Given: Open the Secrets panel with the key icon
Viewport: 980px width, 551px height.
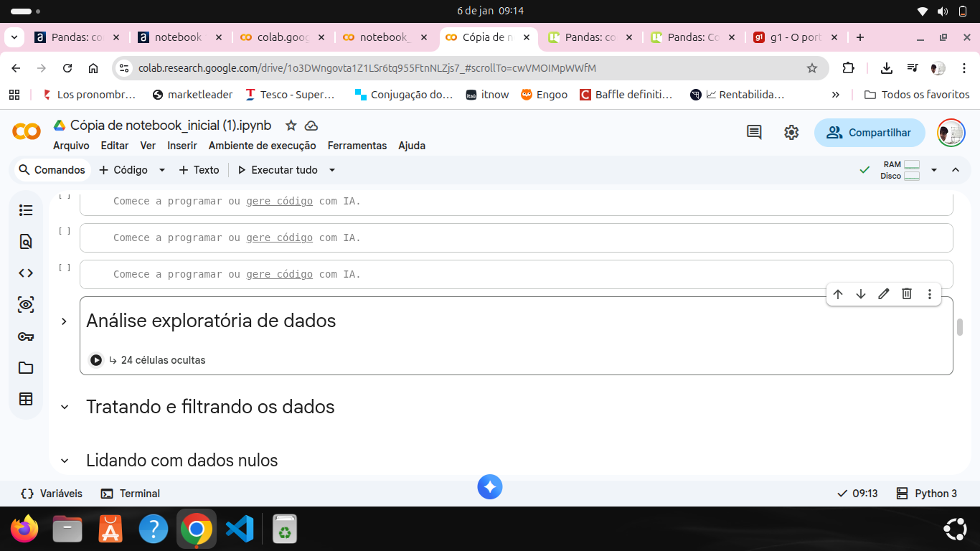Looking at the screenshot, I should 26,336.
